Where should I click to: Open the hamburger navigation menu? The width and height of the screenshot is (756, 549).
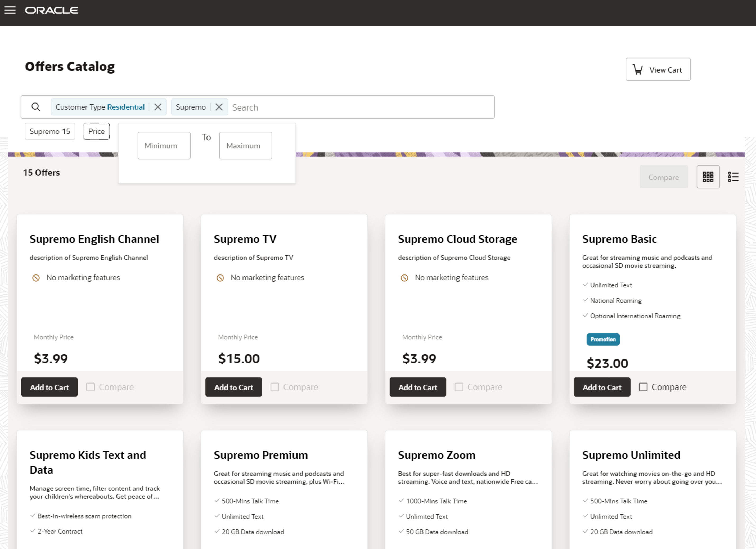pyautogui.click(x=10, y=10)
